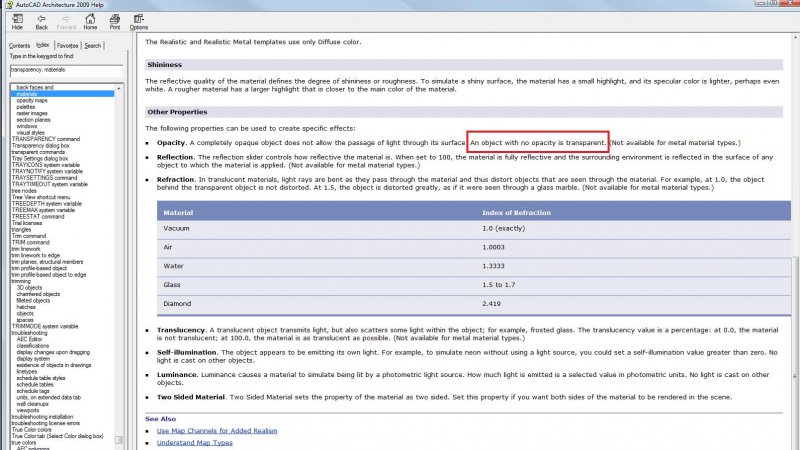
Task: Choose 'schedule table styles' entry
Action: [41, 378]
